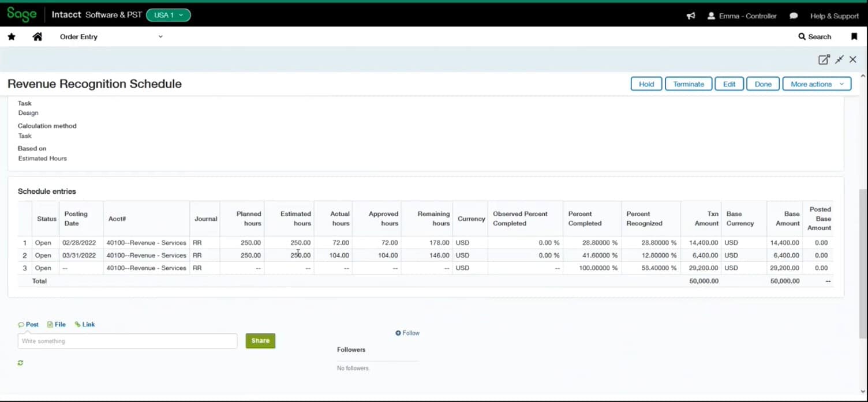The image size is (868, 402).
Task: Open the record in a new window icon
Action: click(x=824, y=59)
